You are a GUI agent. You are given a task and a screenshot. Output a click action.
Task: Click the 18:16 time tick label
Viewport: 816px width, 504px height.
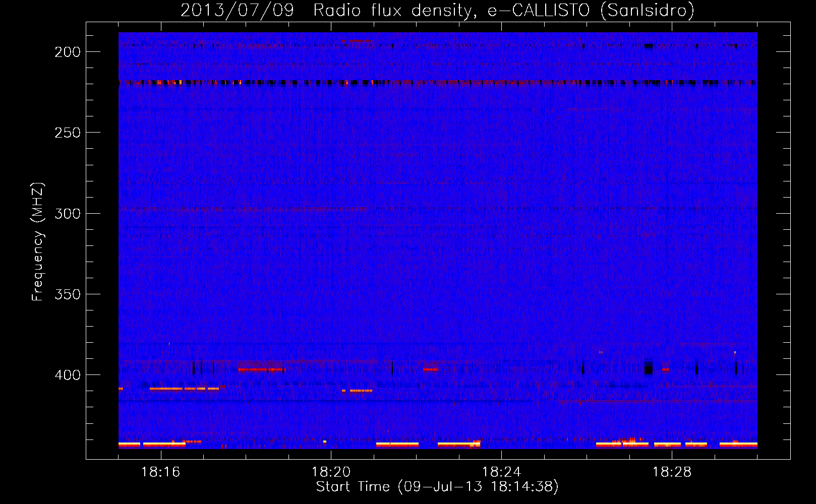(160, 472)
